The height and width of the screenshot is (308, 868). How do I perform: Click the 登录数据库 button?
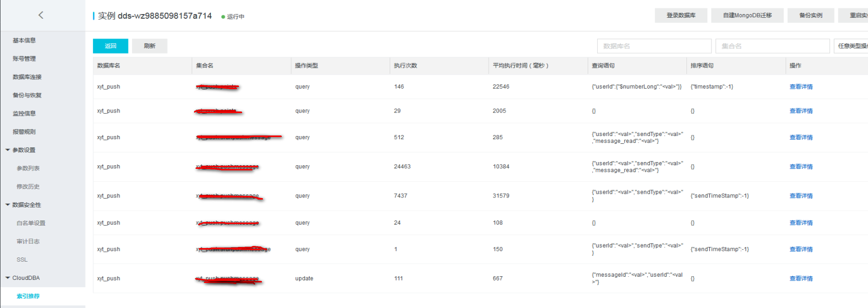[681, 16]
